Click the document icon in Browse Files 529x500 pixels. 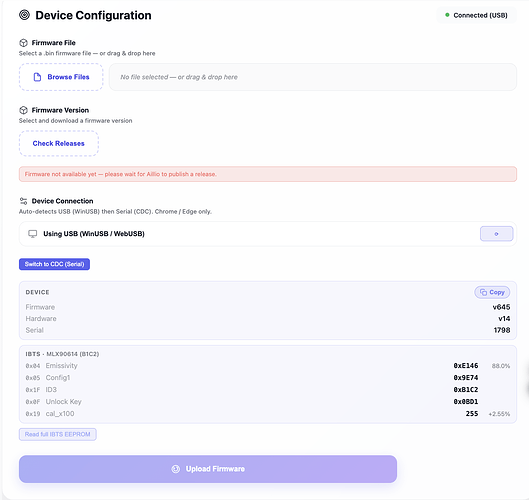point(37,77)
